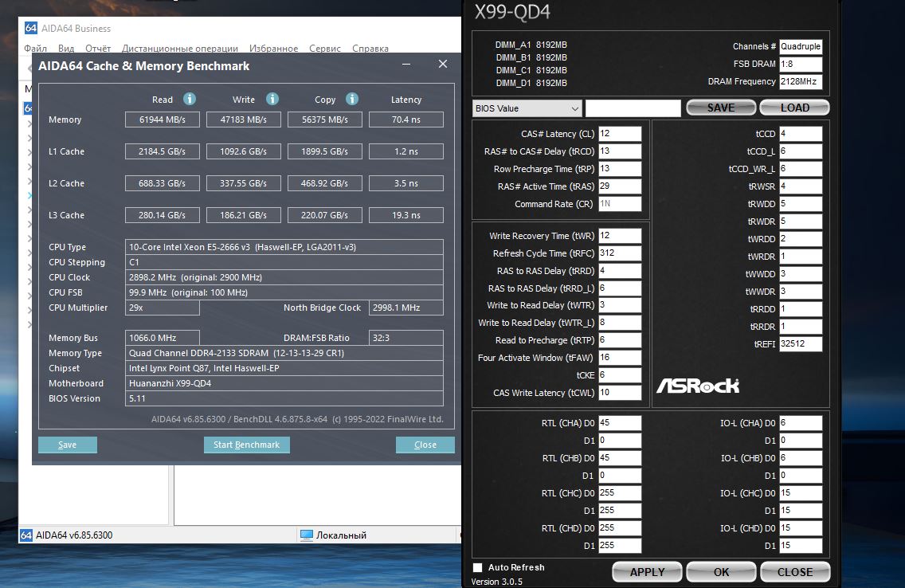Click the Refresh Cycle Time (tRFC) field
This screenshot has width=905, height=588.
(620, 253)
